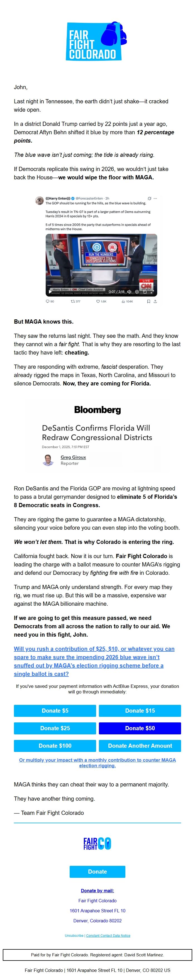Click the tweet views chart icon
Image resolution: width=195 pixels, height=980 pixels.
point(123,301)
